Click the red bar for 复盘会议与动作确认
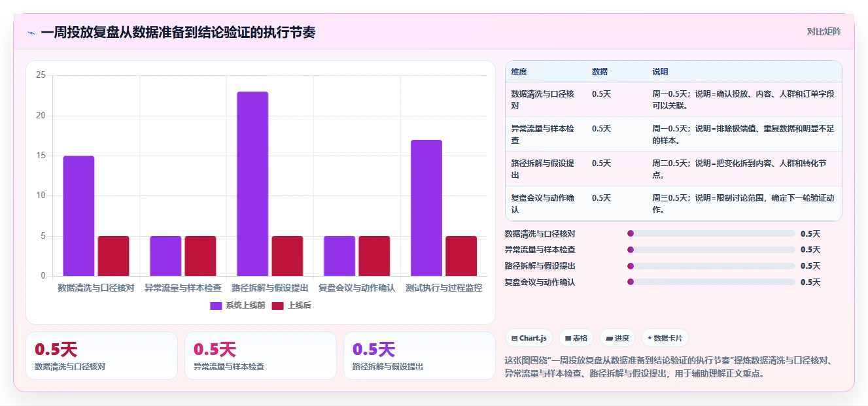The width and height of the screenshot is (868, 406). click(x=374, y=256)
